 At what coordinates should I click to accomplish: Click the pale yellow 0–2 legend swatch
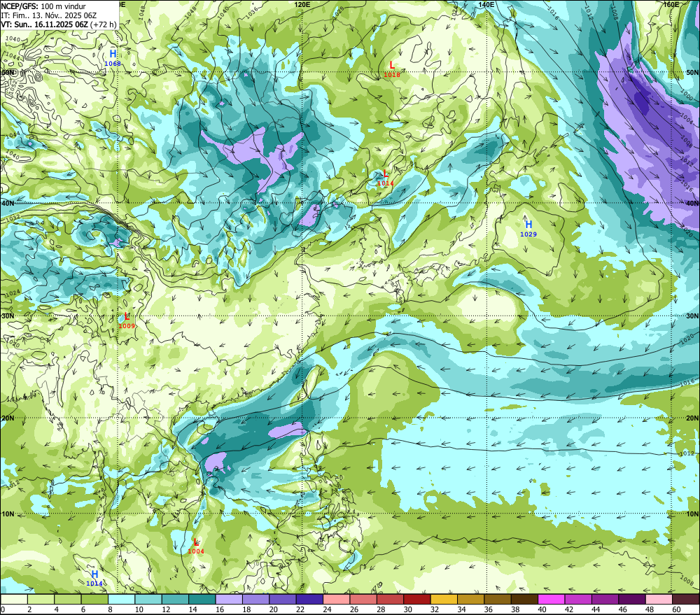coord(14,599)
